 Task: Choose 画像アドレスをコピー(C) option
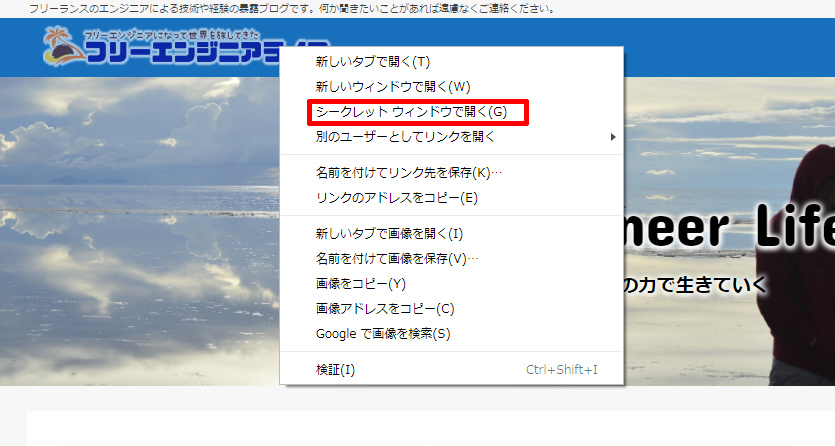tap(384, 309)
